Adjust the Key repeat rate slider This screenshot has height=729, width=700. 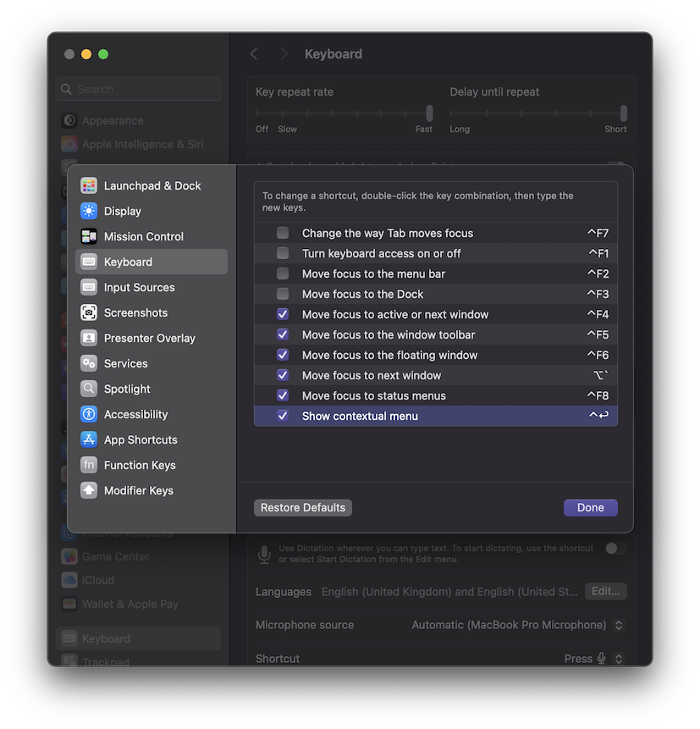click(x=429, y=113)
